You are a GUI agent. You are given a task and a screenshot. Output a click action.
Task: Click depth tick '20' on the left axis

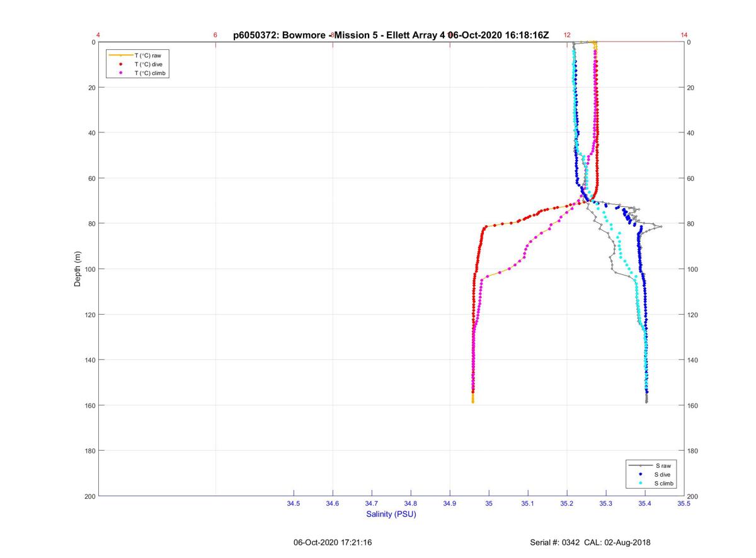coord(91,88)
